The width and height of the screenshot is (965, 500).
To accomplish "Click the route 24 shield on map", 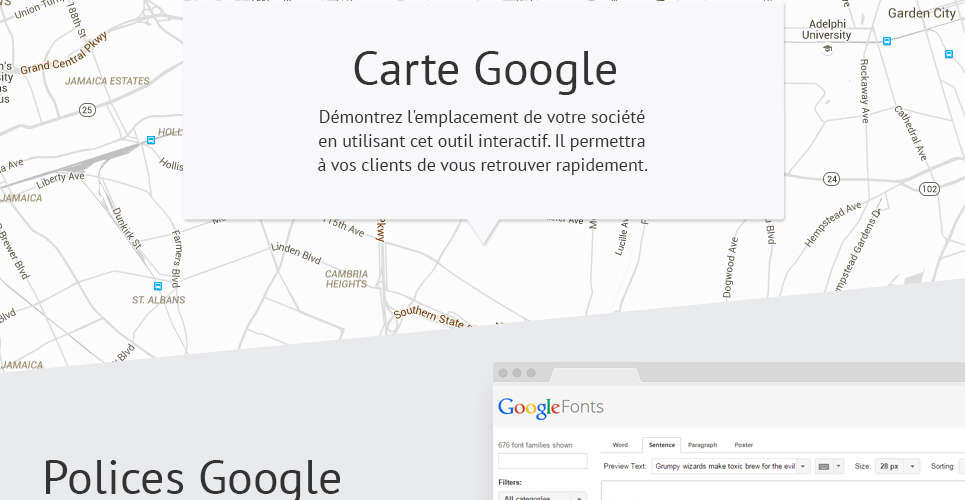I will (831, 179).
